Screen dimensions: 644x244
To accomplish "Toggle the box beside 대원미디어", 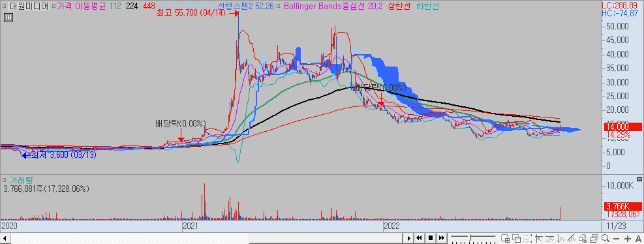I will [4, 6].
